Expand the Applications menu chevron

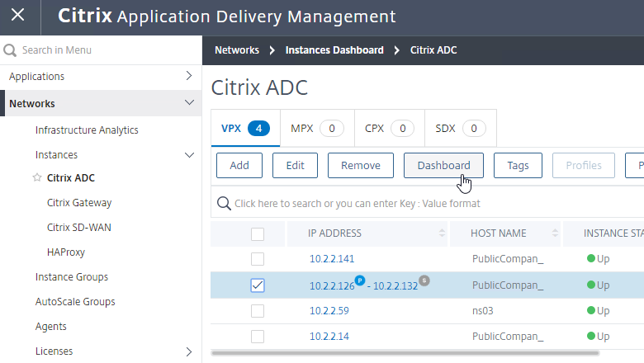tap(189, 76)
